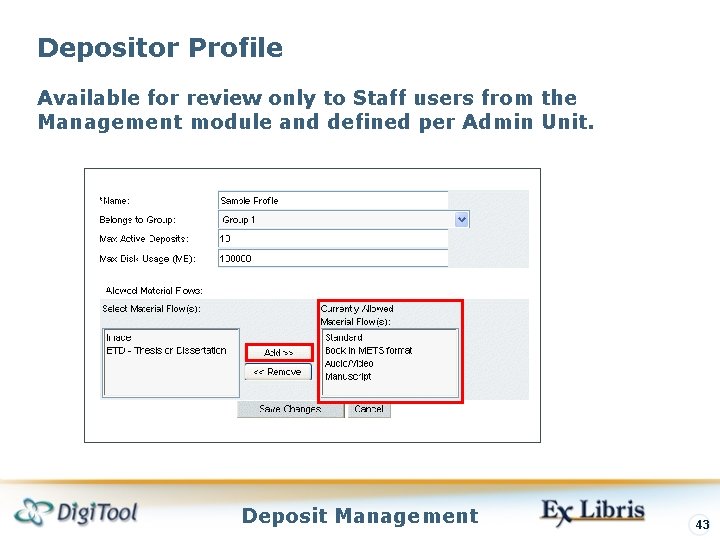The image size is (720, 540).
Task: Click the Cancel button
Action: [x=369, y=409]
